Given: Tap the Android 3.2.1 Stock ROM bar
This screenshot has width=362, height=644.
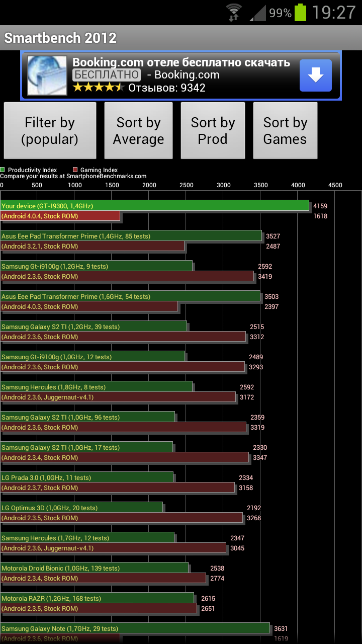Looking at the screenshot, I should coord(93,246).
